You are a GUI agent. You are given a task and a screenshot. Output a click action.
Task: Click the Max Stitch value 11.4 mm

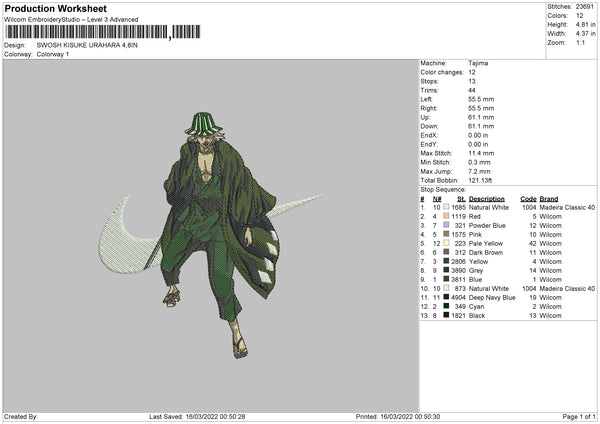(481, 153)
